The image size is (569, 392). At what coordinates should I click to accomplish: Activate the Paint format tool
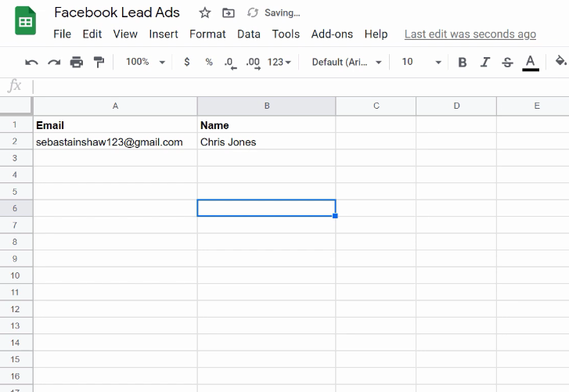coord(99,63)
